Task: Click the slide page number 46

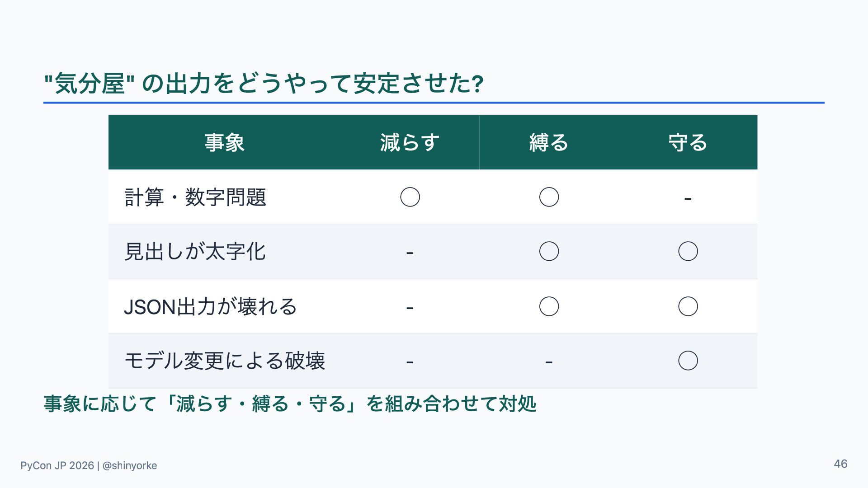Action: coord(840,464)
